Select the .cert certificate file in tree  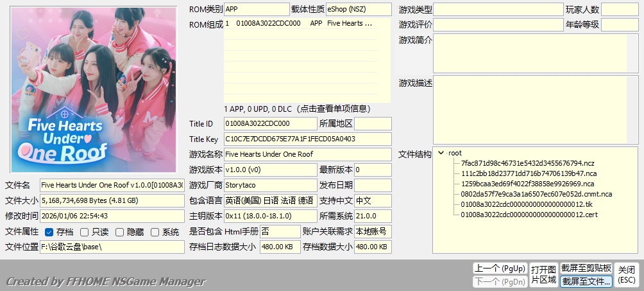(529, 215)
